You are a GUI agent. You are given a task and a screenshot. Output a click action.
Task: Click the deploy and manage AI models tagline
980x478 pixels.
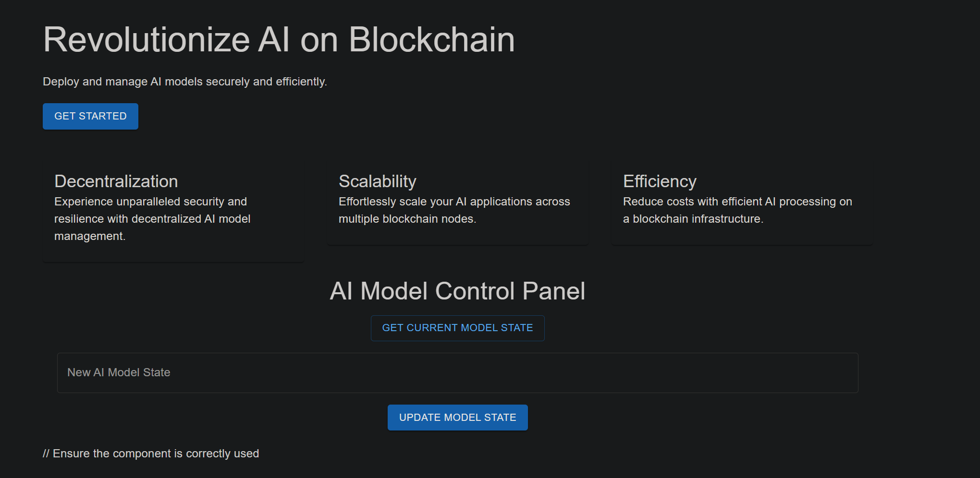[x=184, y=82]
